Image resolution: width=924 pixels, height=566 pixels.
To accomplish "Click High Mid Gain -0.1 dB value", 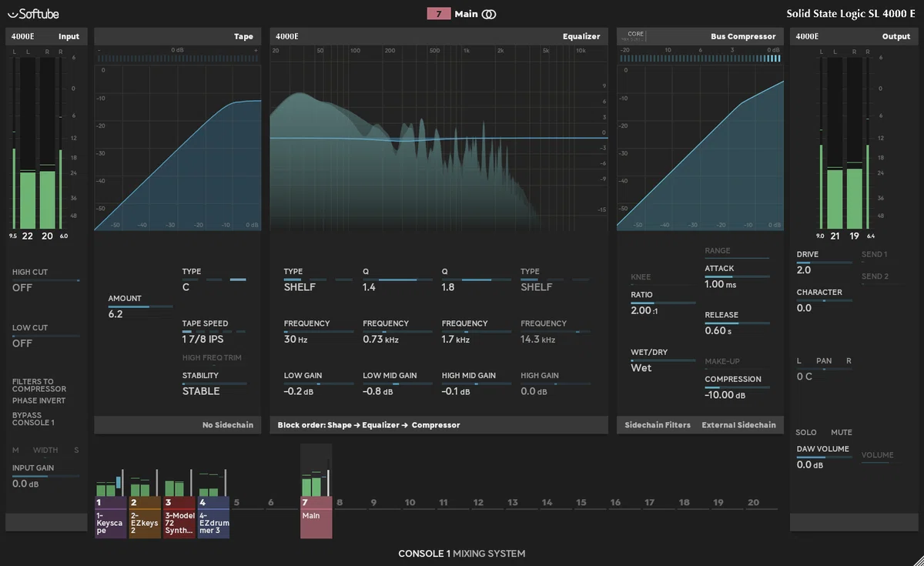I will click(456, 391).
